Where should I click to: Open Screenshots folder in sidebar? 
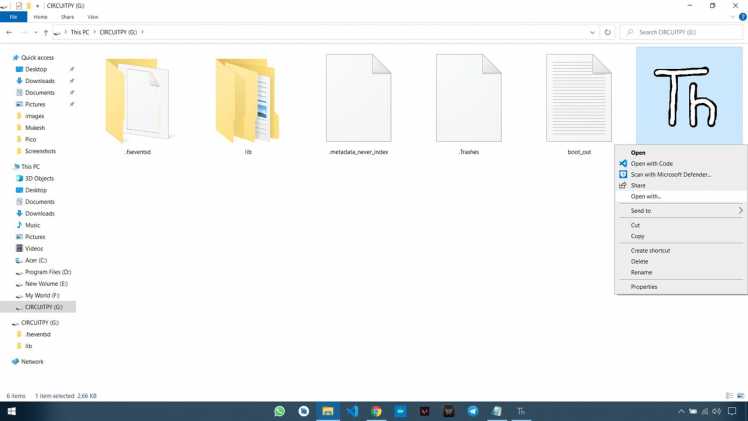pos(40,151)
